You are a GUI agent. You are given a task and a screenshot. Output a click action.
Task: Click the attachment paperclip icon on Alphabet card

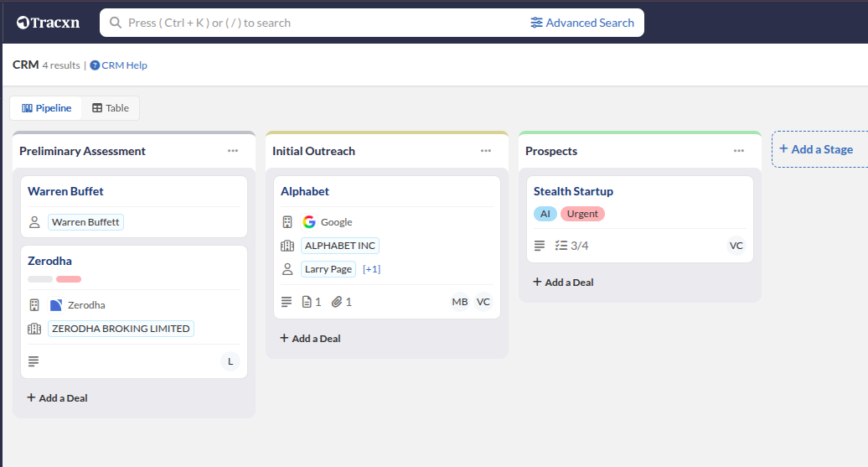[x=337, y=302]
